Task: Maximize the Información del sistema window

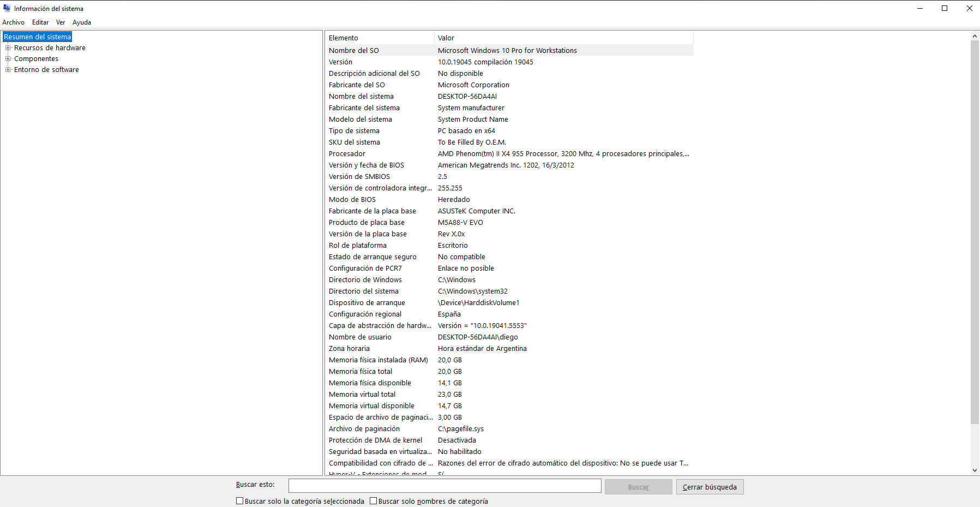Action: (x=945, y=8)
